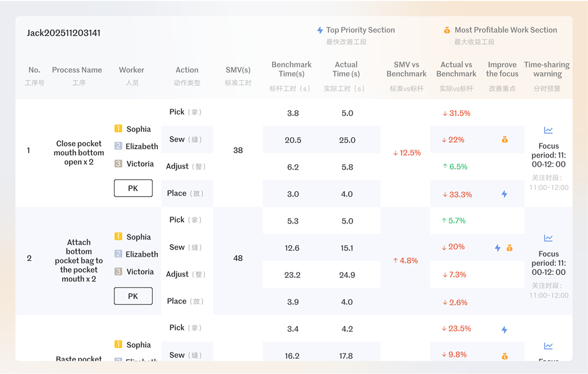Image resolution: width=588 pixels, height=374 pixels.
Task: Select worker Victoria in process 2
Action: point(140,272)
